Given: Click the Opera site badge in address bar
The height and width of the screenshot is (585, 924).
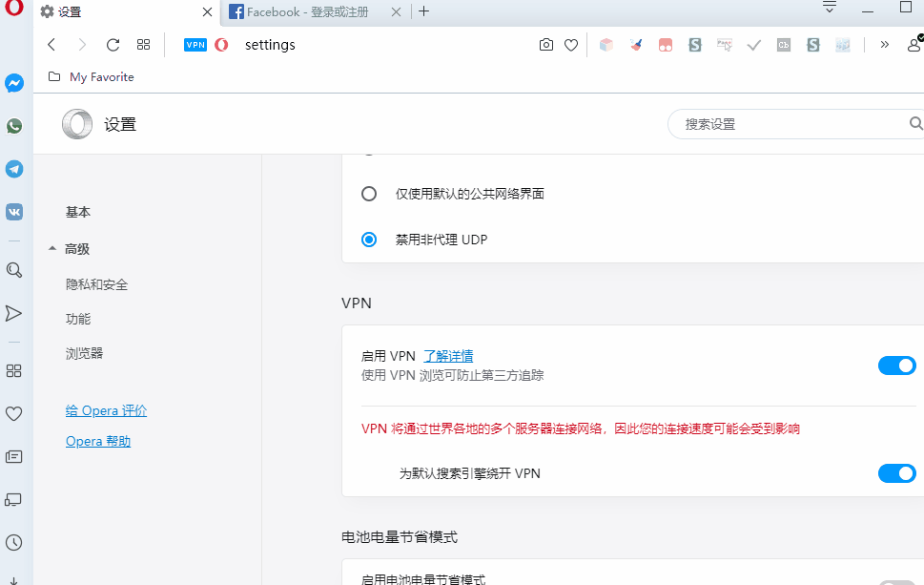Looking at the screenshot, I should (x=221, y=45).
